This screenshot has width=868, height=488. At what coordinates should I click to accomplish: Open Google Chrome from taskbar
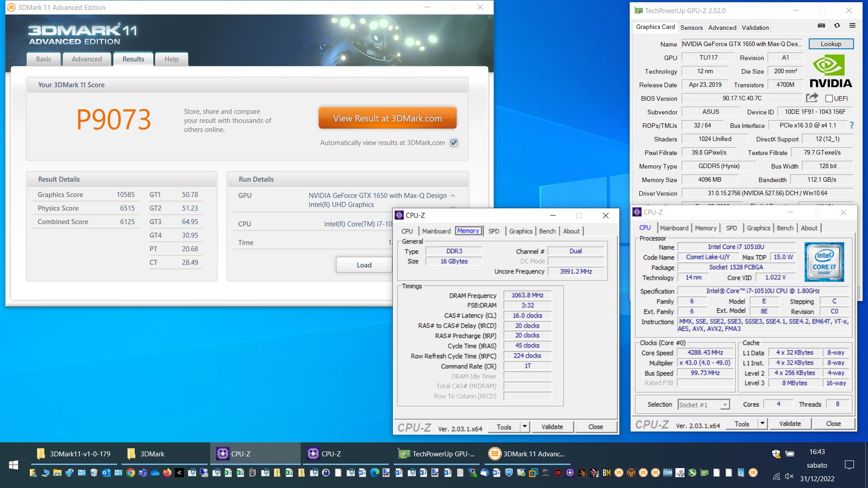coord(131,473)
